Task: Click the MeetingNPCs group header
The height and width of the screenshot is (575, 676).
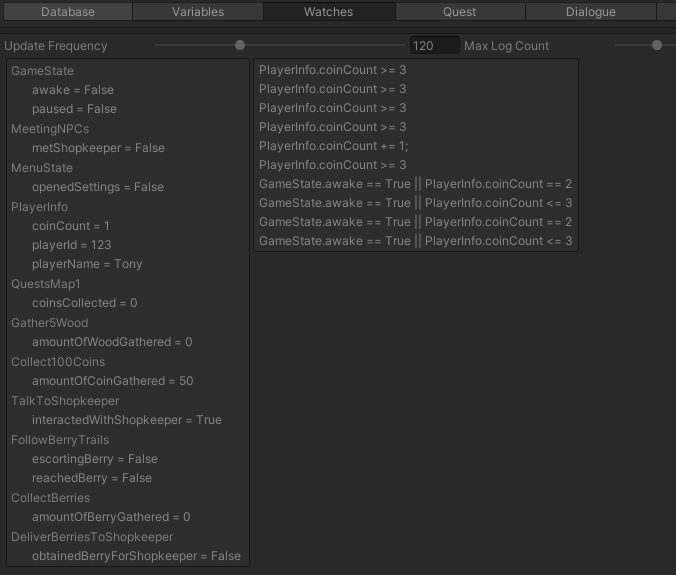Action: coord(50,129)
